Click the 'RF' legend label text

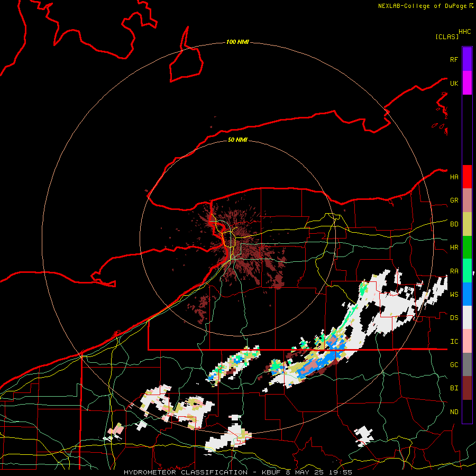[454, 59]
